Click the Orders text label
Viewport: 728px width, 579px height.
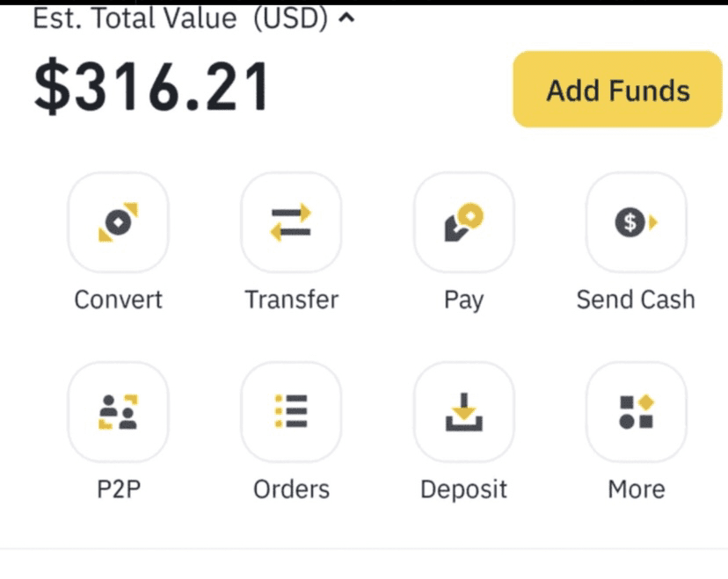click(291, 489)
